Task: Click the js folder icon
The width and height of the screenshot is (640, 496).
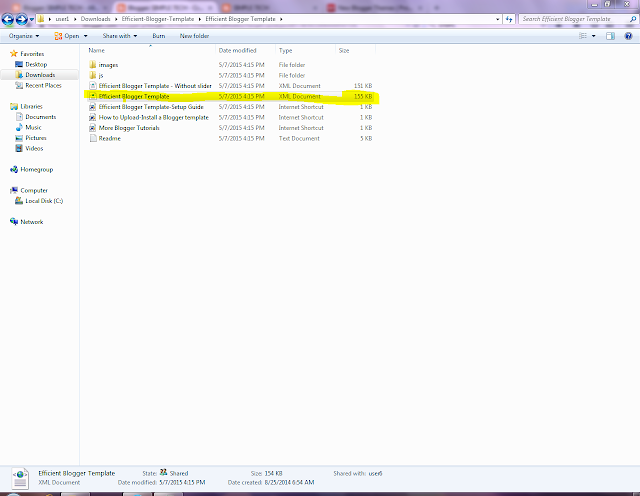Action: click(x=93, y=75)
